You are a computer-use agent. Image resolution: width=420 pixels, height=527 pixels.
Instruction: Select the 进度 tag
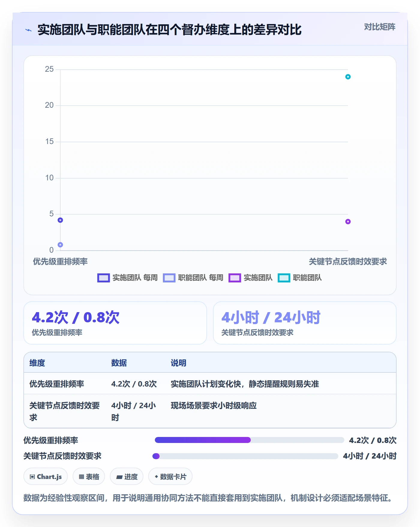pyautogui.click(x=127, y=477)
